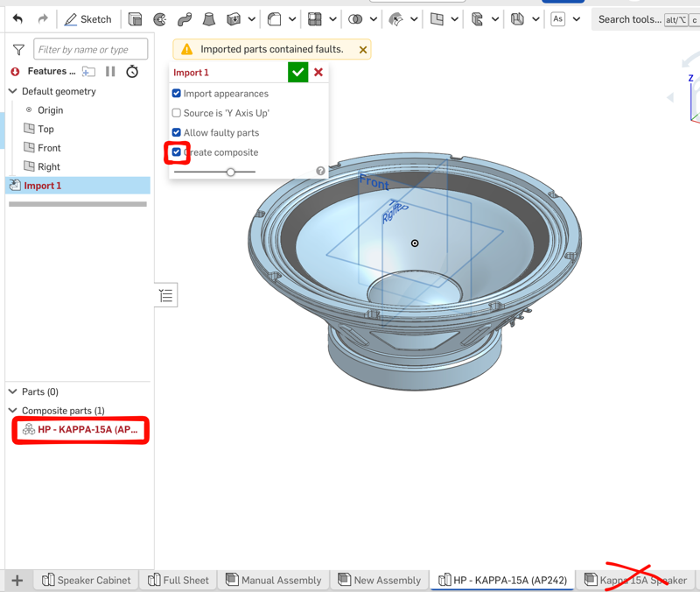Select the bird-shaped surface tool icon
The height and width of the screenshot is (592, 700).
[395, 19]
